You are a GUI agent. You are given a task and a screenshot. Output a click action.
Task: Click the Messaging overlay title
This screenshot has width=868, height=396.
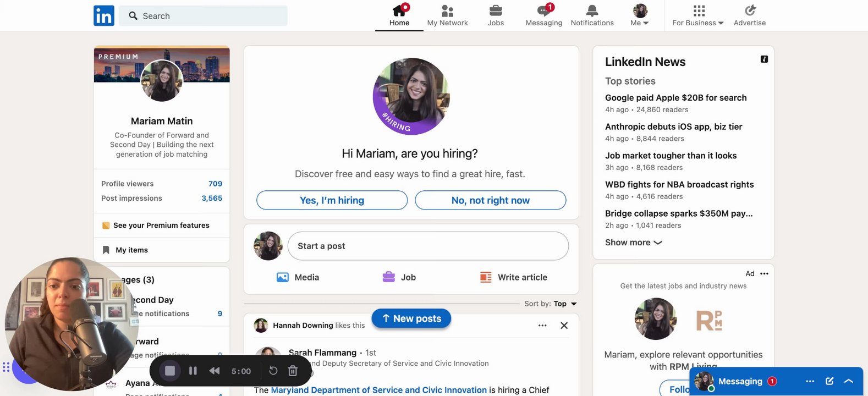pyautogui.click(x=740, y=381)
